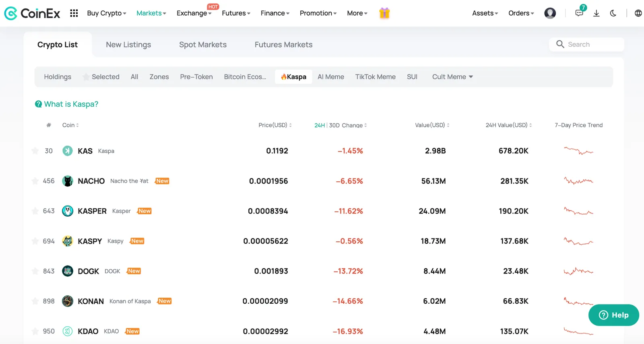
Task: Switch to Spot Markets tab
Action: tap(203, 45)
